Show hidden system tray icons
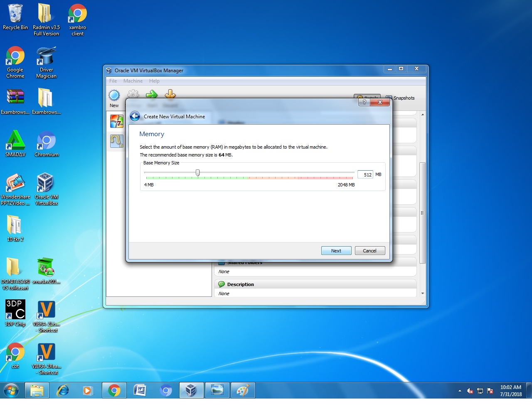The image size is (532, 416). coord(460,391)
